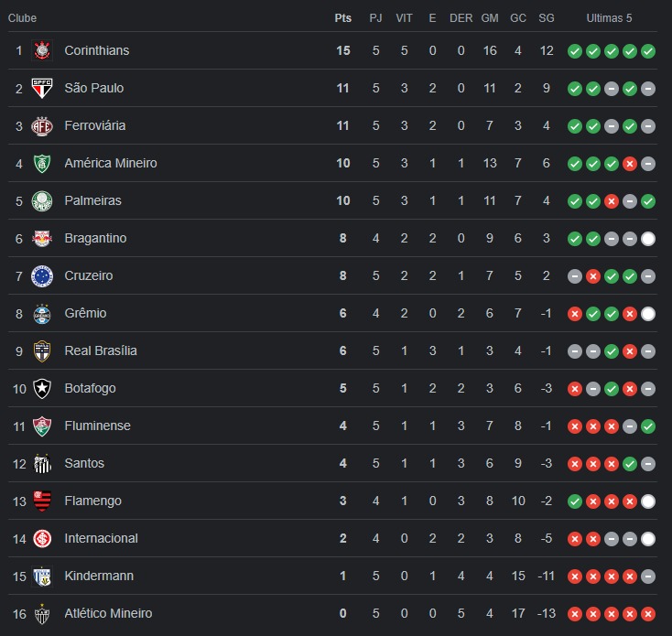Click Fluminense's green win result icon

click(648, 426)
